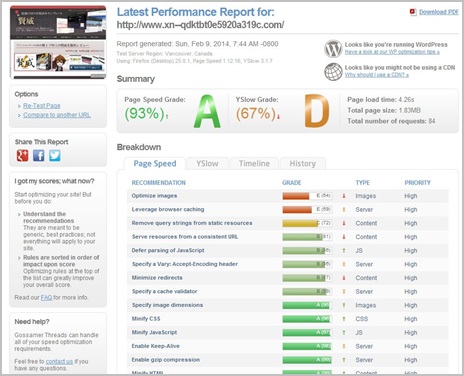Image resolution: width=464 pixels, height=376 pixels.
Task: Open the FAQ link
Action: pos(46,297)
